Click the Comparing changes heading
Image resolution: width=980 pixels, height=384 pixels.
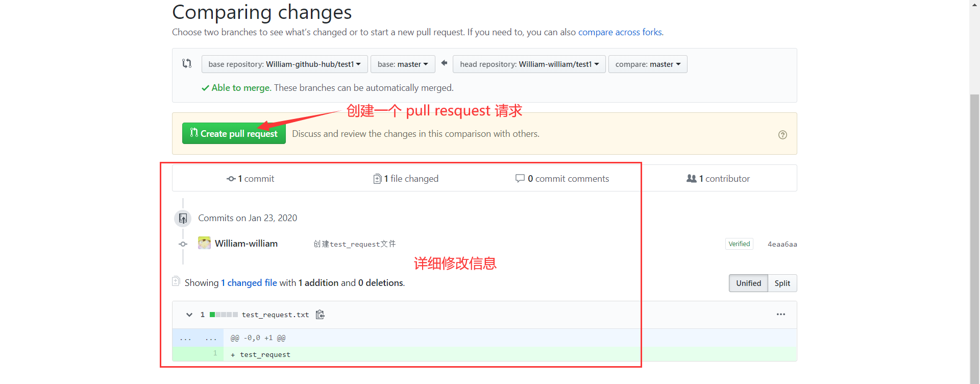coord(262,12)
